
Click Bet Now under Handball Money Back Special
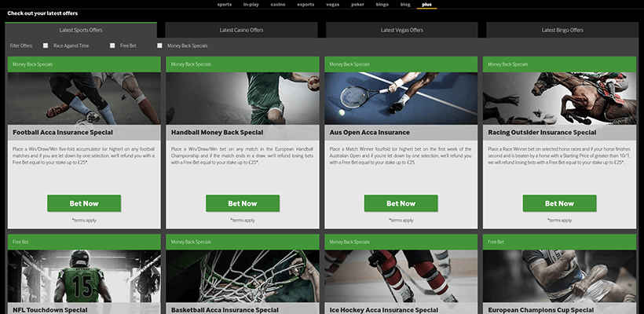243,203
